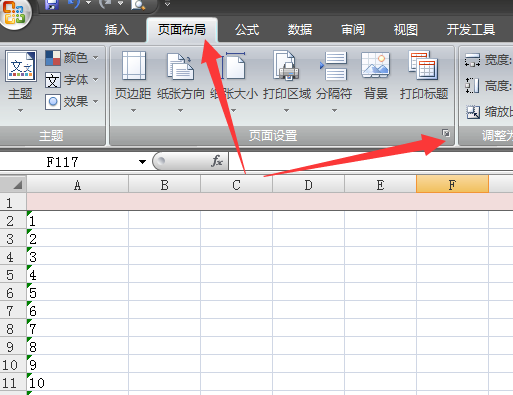Click cell A4 containing 3
Viewport: 513px width, 395px height.
point(78,256)
